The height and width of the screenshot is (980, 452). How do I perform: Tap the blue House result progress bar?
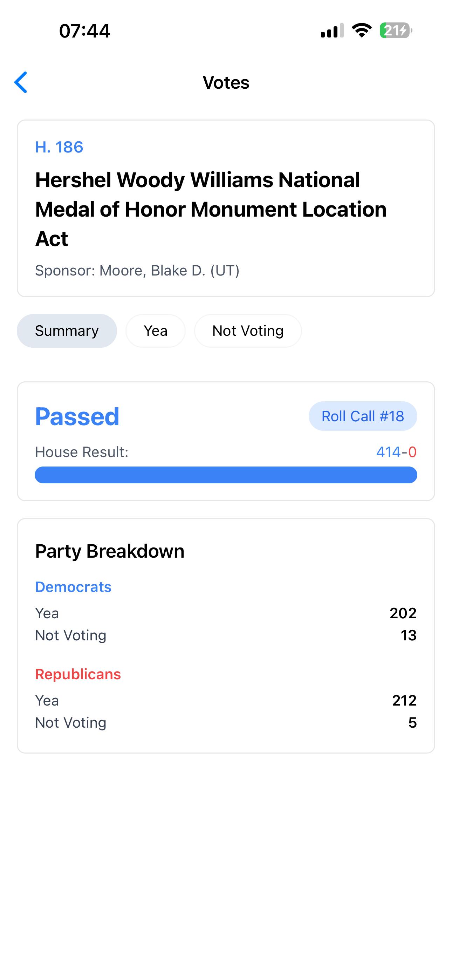(x=226, y=475)
